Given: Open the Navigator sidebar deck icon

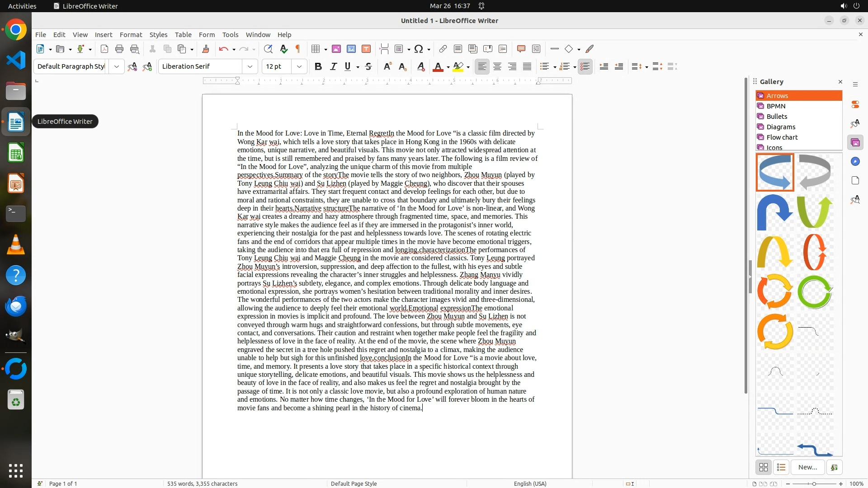Looking at the screenshot, I should coord(855,162).
